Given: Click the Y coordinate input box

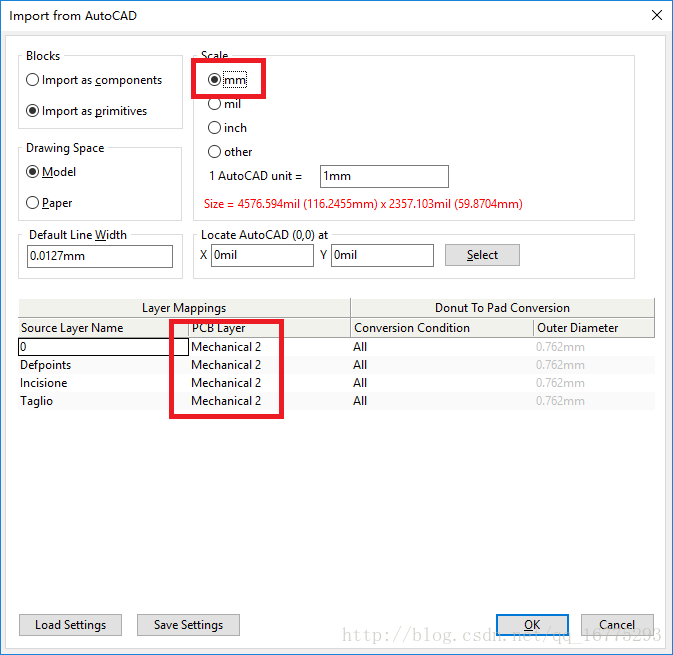Looking at the screenshot, I should pyautogui.click(x=382, y=255).
